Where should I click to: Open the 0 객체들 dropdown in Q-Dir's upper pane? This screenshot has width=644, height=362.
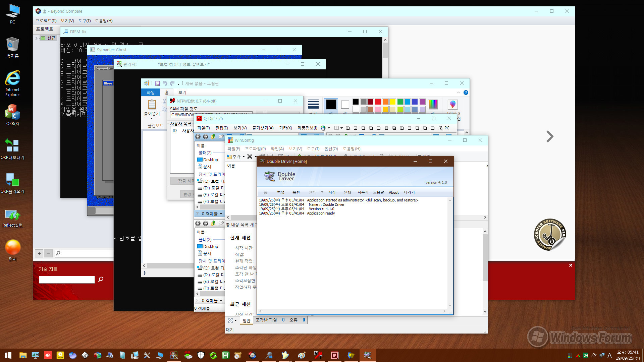click(x=221, y=214)
